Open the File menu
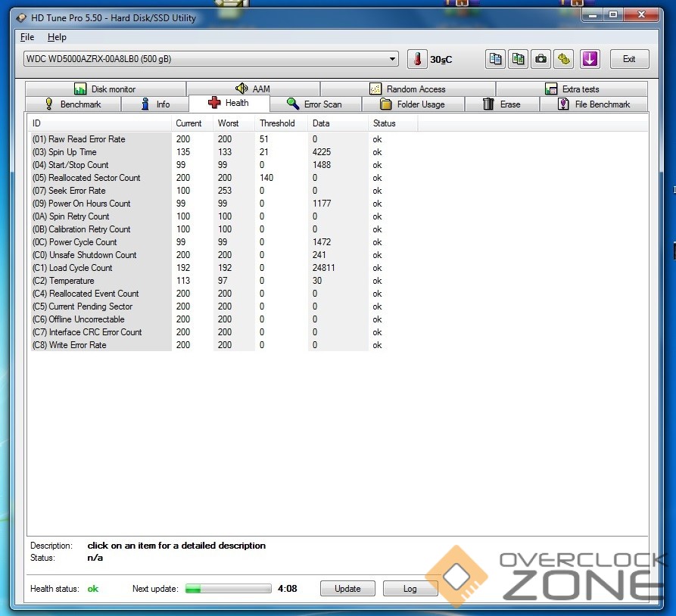676x616 pixels. 27,37
